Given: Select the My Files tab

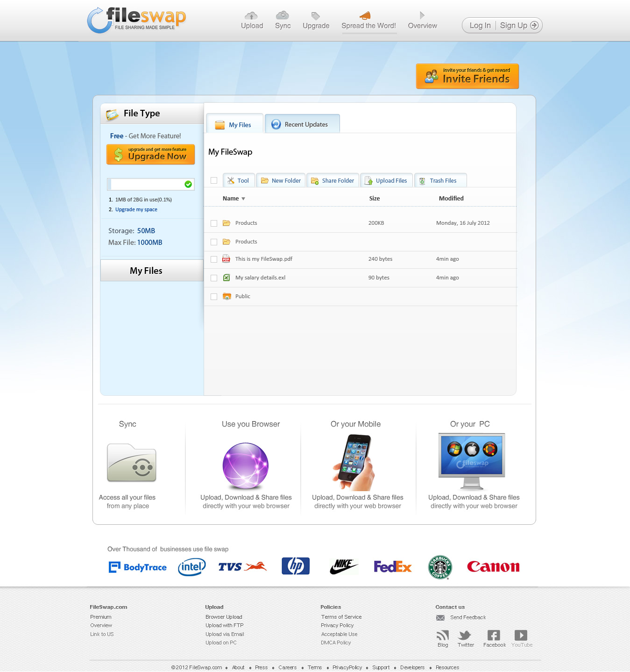Looking at the screenshot, I should (234, 125).
